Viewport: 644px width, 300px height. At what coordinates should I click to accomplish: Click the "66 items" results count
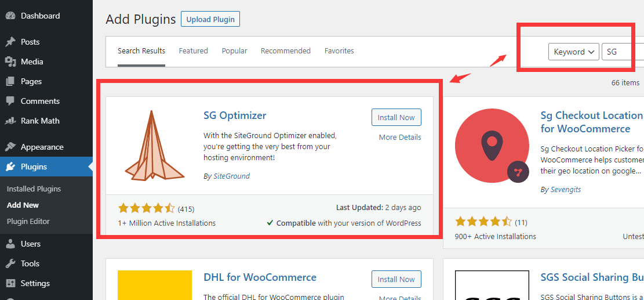click(625, 82)
